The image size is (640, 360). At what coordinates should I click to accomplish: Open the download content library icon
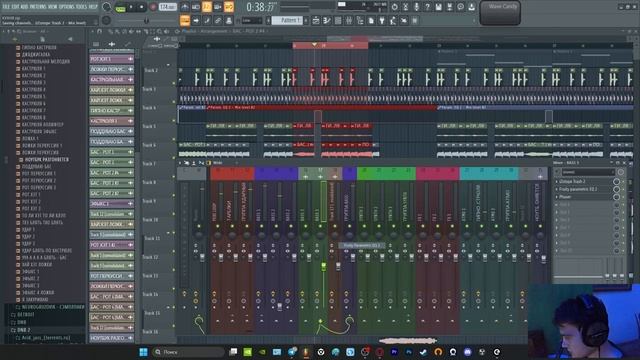tap(471, 7)
